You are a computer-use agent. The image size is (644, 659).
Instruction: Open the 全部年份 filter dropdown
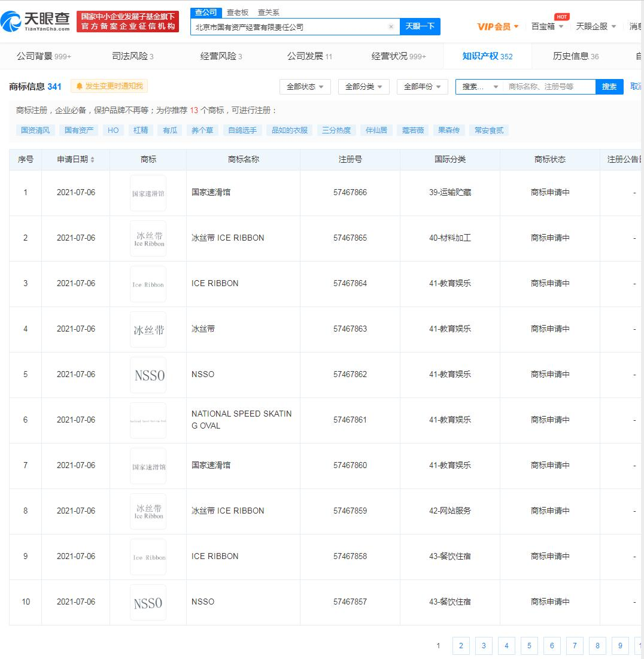click(x=422, y=87)
